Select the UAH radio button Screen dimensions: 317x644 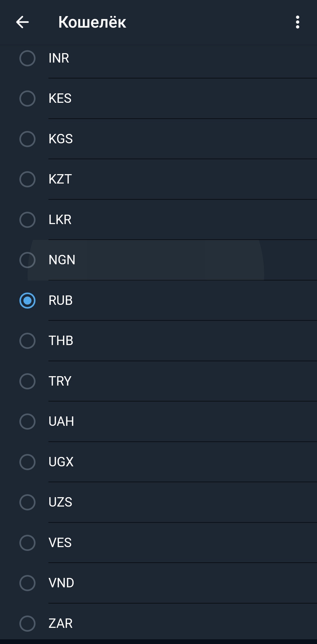[27, 421]
